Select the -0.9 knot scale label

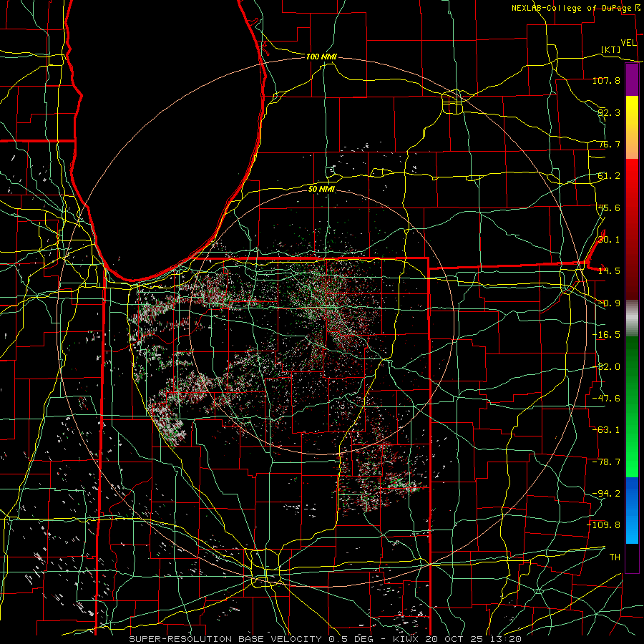[x=609, y=303]
